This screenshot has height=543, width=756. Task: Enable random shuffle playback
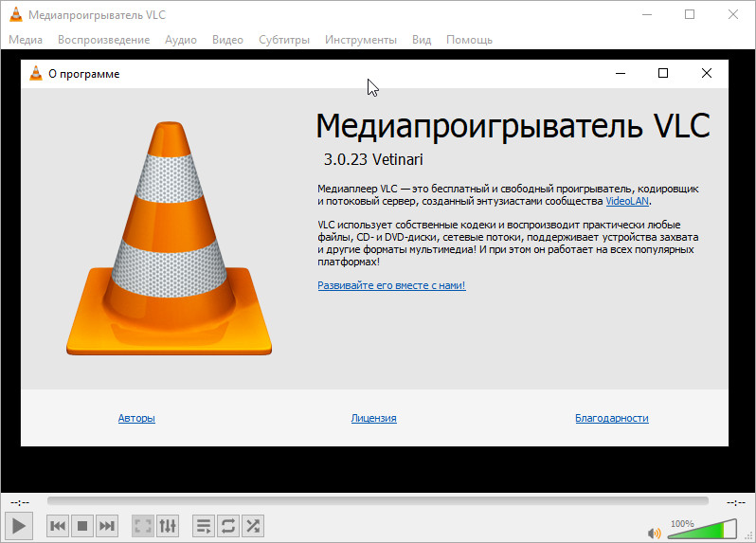pos(252,525)
